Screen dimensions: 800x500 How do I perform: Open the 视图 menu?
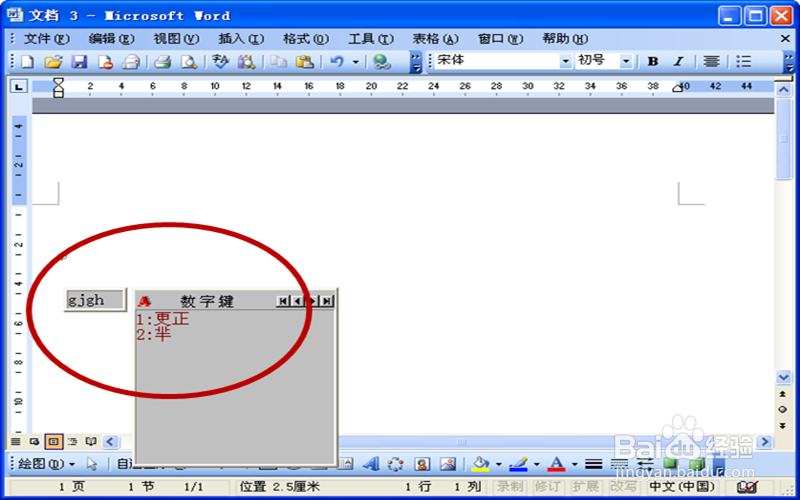pyautogui.click(x=177, y=39)
